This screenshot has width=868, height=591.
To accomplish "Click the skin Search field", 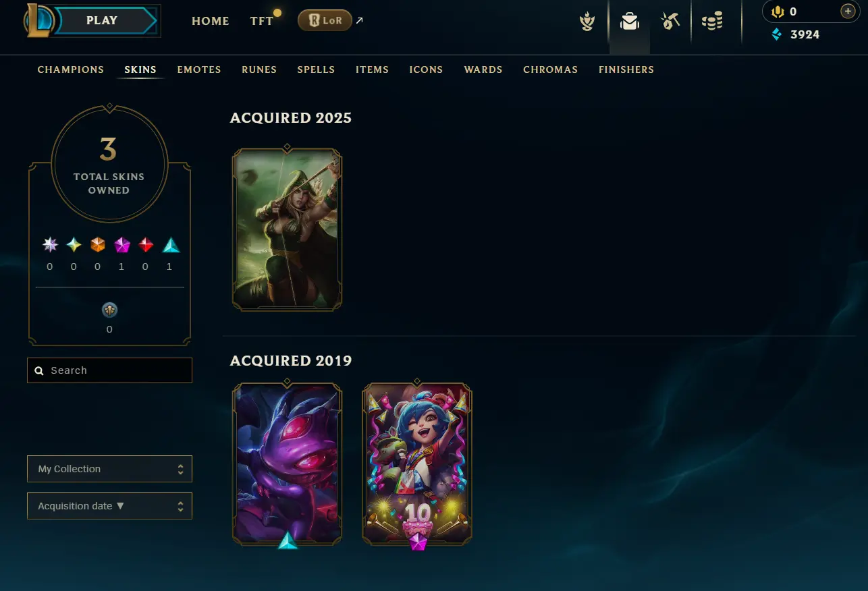I will point(109,370).
